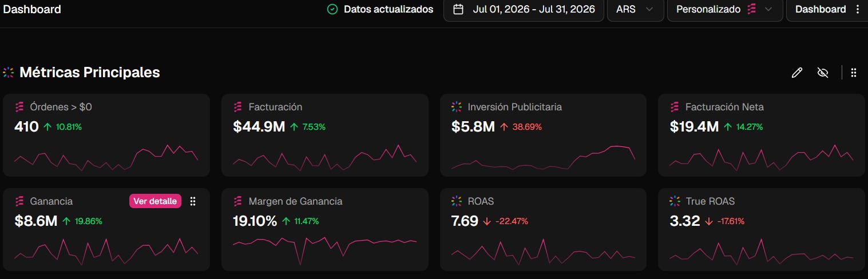Click the 7.69 ROAS value
The image size is (868, 279).
point(465,221)
